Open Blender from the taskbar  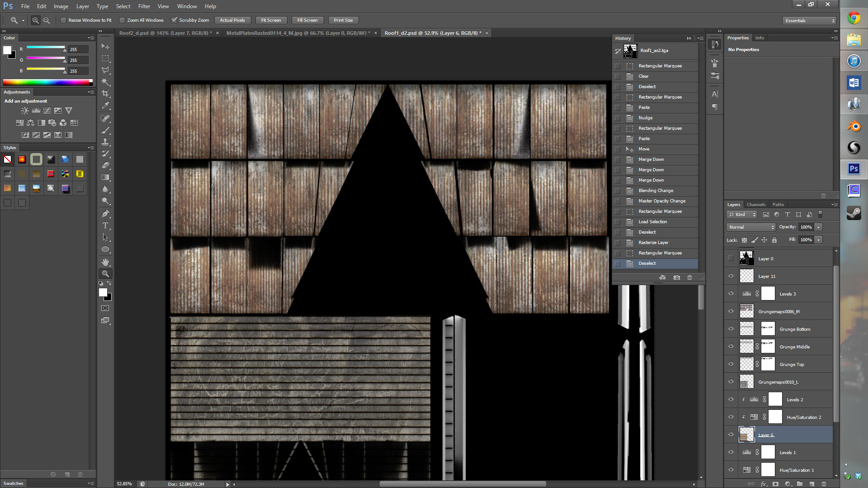pyautogui.click(x=854, y=126)
